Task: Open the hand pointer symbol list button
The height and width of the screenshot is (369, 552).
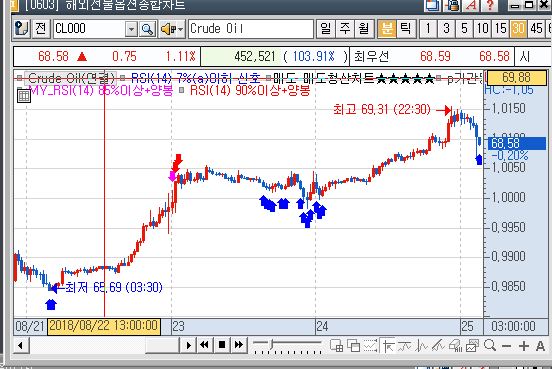Action: point(22,29)
